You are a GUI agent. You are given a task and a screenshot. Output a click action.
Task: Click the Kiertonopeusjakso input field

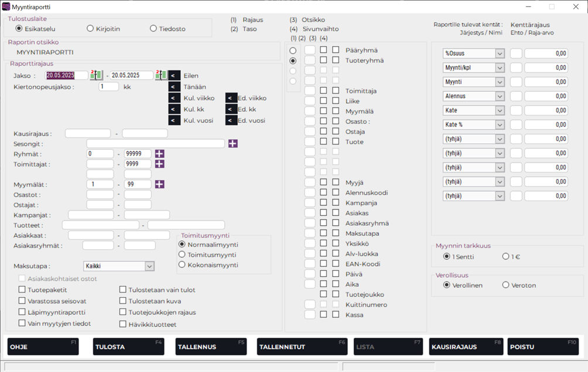tap(109, 87)
